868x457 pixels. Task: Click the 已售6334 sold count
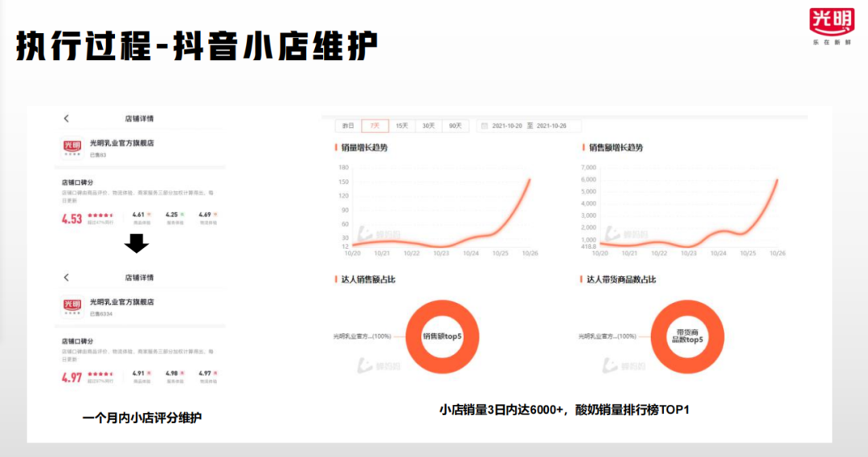tap(100, 314)
